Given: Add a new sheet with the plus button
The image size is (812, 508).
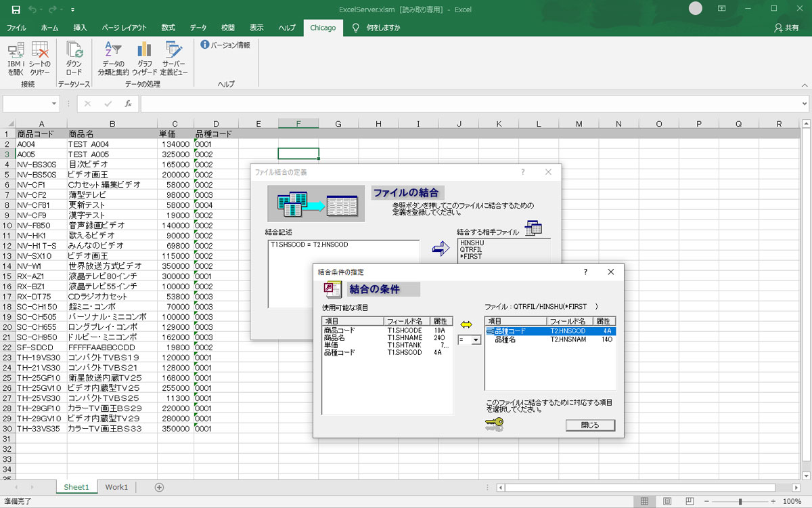Looking at the screenshot, I should click(160, 487).
